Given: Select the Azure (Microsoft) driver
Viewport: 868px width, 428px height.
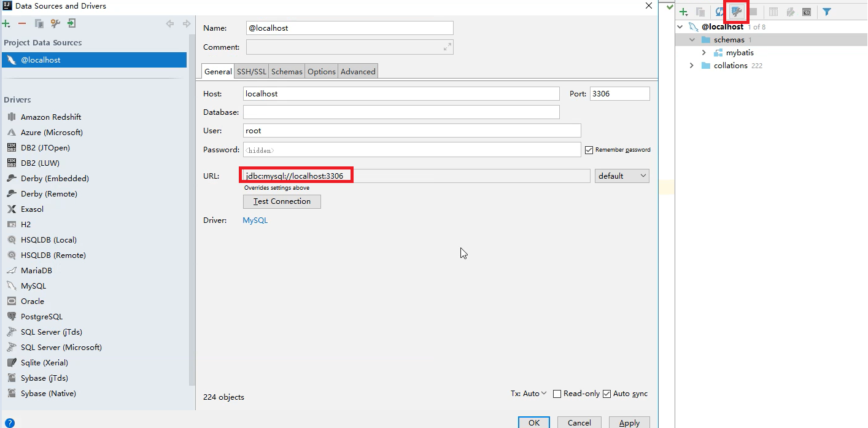Looking at the screenshot, I should tap(52, 132).
